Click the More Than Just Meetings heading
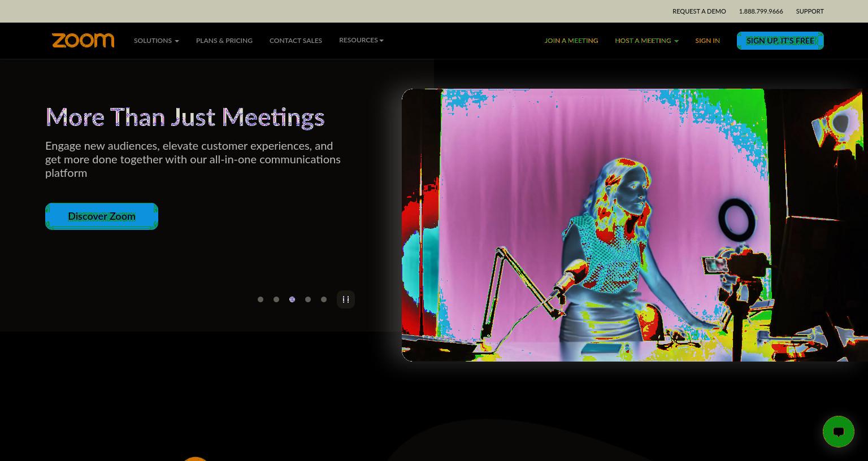 coord(185,118)
